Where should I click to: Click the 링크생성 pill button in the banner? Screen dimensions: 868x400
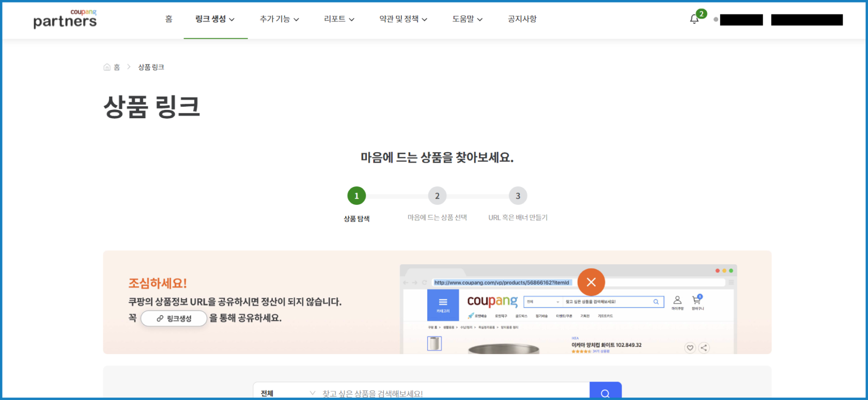coord(174,318)
